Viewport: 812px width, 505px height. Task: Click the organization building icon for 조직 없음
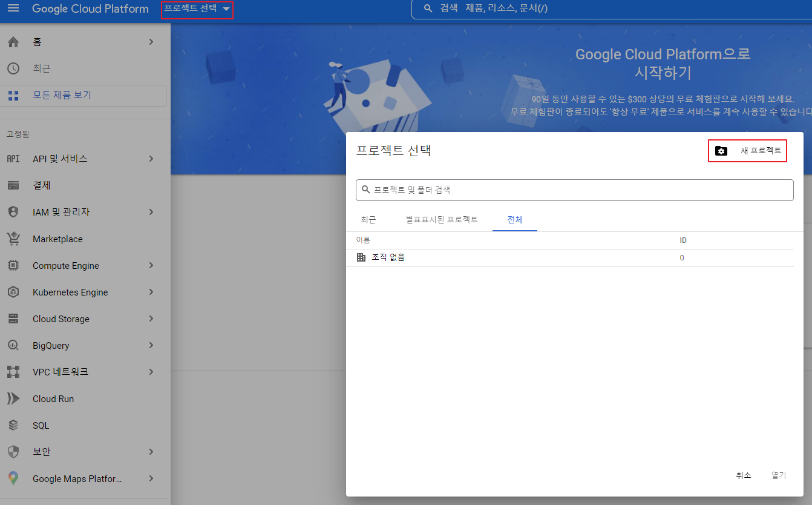click(361, 257)
